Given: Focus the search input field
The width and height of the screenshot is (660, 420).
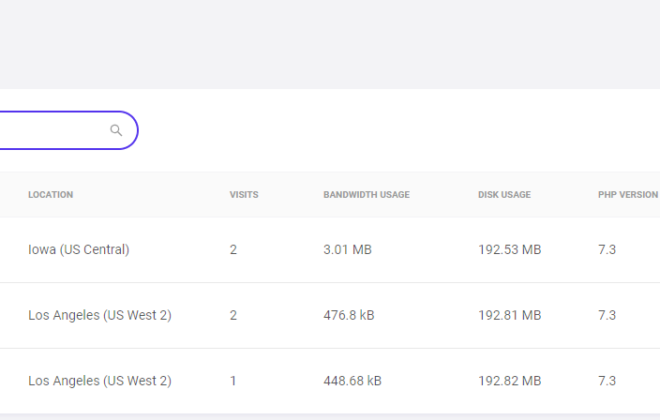Looking at the screenshot, I should pos(67,130).
